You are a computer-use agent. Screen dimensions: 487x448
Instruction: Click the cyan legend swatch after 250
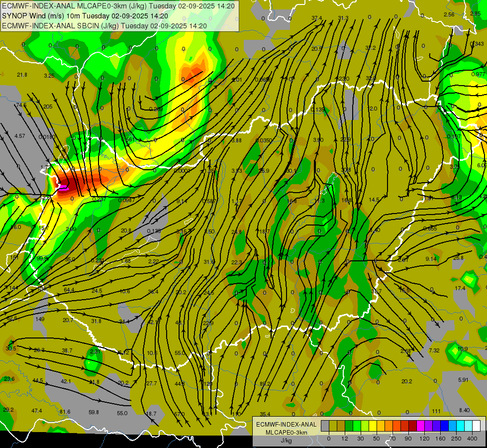point(460,426)
